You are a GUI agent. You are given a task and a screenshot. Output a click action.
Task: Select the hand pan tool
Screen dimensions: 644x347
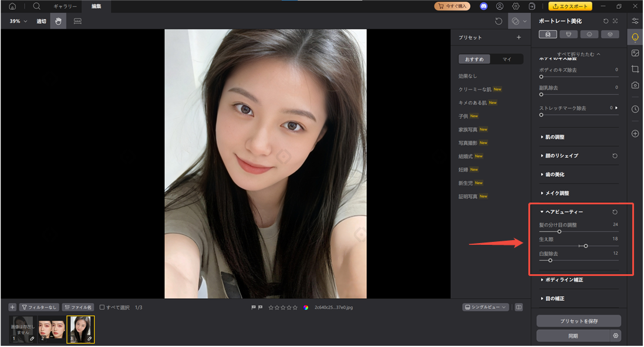(x=58, y=21)
